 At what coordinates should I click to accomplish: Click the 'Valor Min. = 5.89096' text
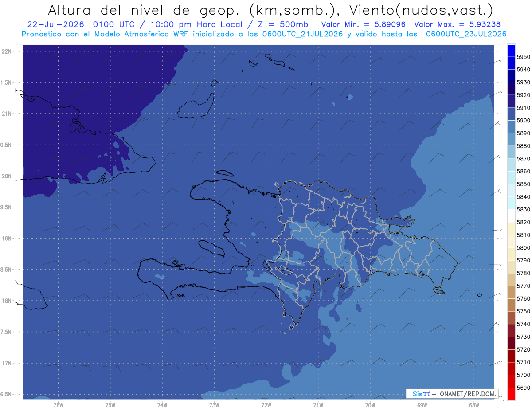363,24
